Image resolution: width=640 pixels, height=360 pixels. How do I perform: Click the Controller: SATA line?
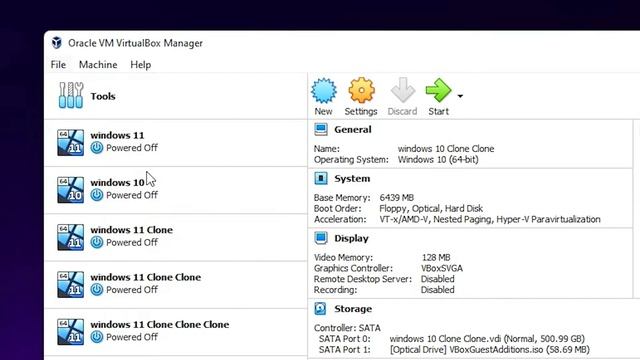pyautogui.click(x=347, y=328)
